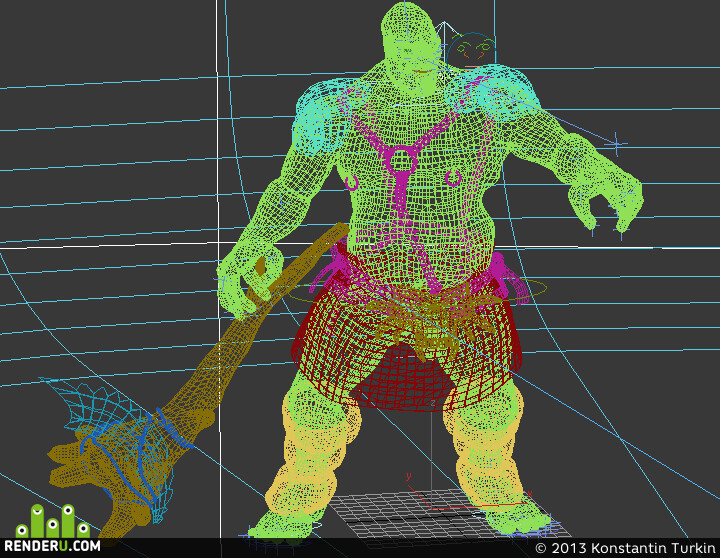This screenshot has width=720, height=558.
Task: Select the magenta chest harness center ring
Action: pos(400,160)
